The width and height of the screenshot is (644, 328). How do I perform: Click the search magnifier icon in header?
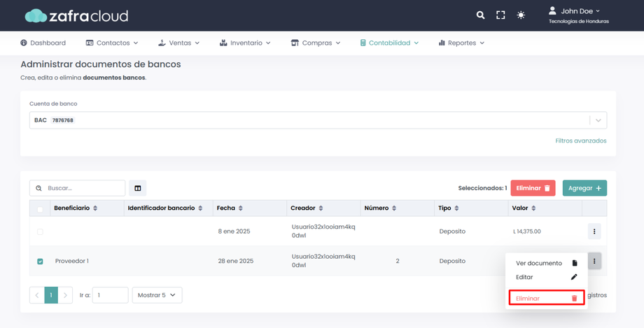point(480,15)
